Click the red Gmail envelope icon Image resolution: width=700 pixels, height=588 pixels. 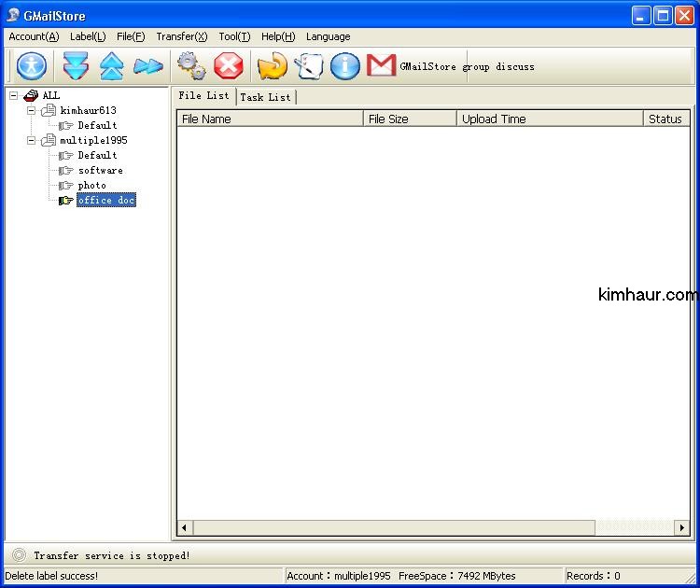pos(381,65)
